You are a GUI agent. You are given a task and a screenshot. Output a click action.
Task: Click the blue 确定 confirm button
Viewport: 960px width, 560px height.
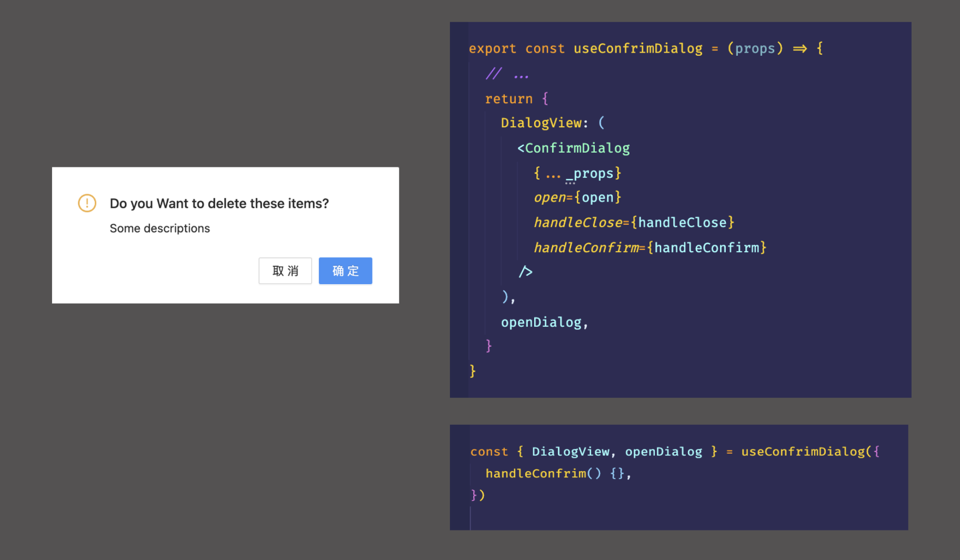pyautogui.click(x=345, y=271)
